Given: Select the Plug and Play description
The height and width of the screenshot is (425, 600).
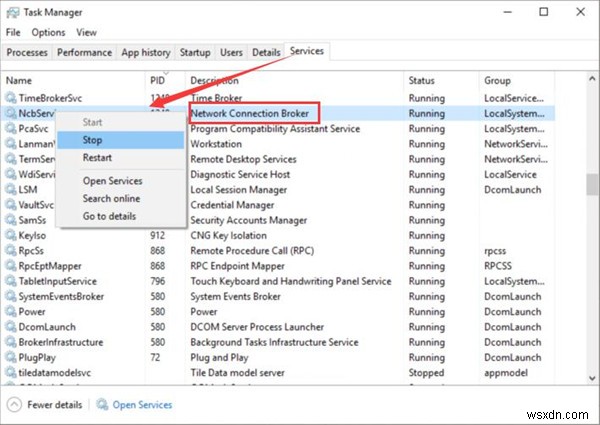Looking at the screenshot, I should [x=219, y=358].
